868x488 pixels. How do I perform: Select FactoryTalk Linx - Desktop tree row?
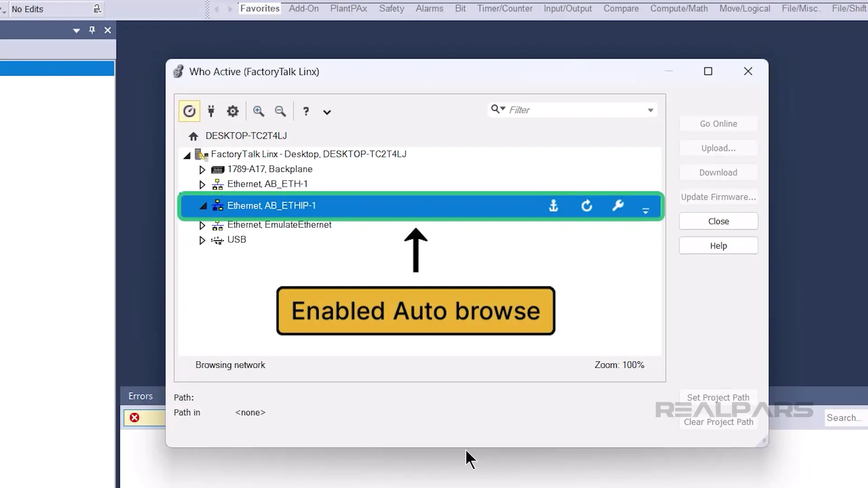pos(309,154)
